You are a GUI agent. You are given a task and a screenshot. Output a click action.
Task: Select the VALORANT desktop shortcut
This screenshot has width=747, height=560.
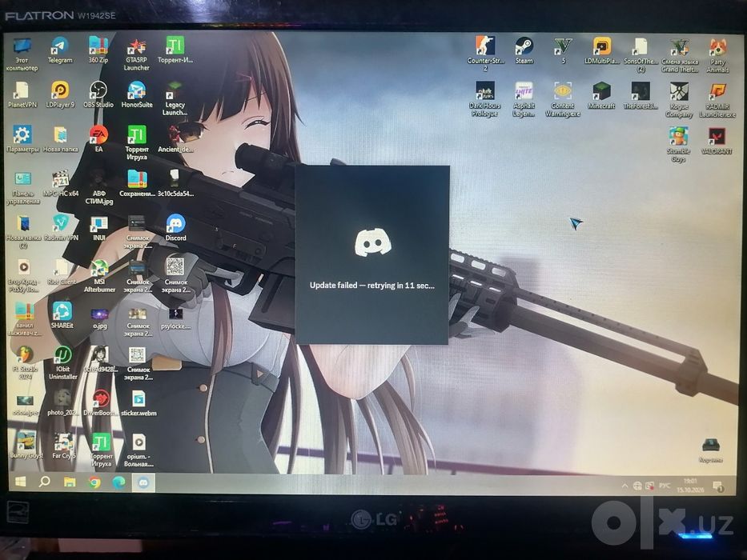[x=717, y=141]
